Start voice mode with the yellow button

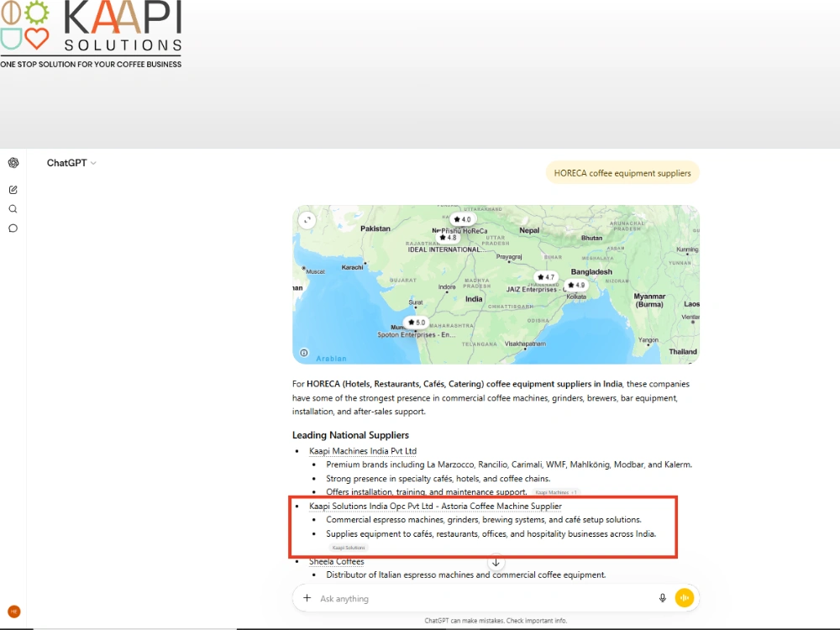[684, 598]
